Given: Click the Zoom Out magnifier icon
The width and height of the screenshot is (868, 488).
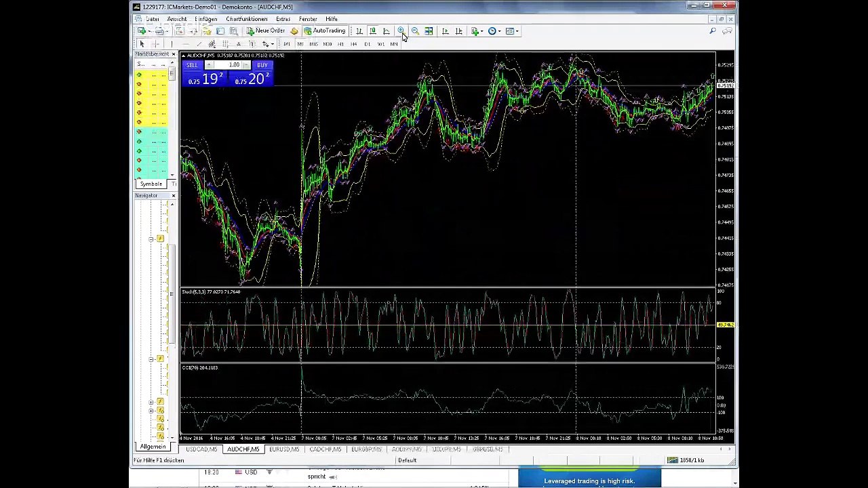Looking at the screenshot, I should click(414, 31).
